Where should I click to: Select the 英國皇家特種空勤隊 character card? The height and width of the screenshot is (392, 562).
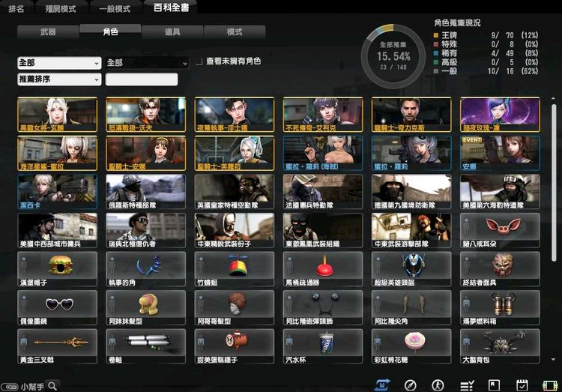click(x=235, y=192)
